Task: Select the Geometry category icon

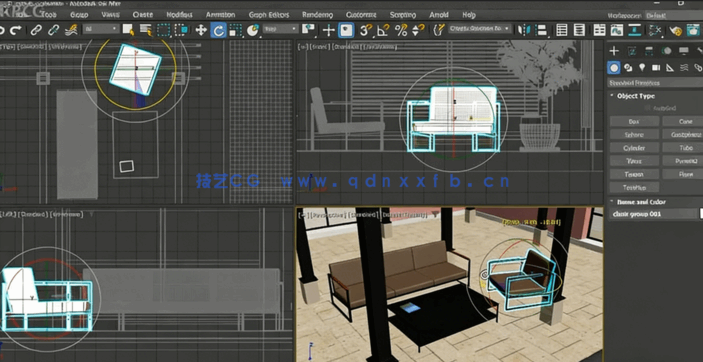Action: point(614,68)
